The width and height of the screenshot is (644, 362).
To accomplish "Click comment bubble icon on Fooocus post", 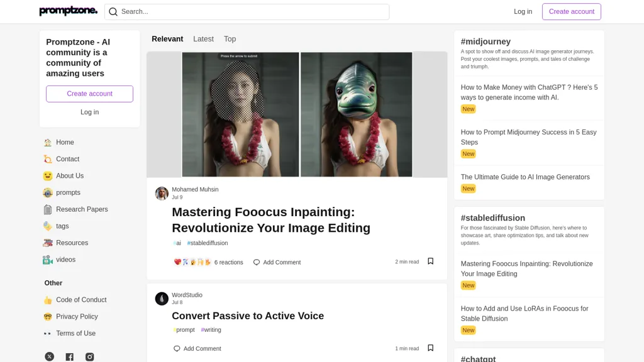I will coord(257,262).
